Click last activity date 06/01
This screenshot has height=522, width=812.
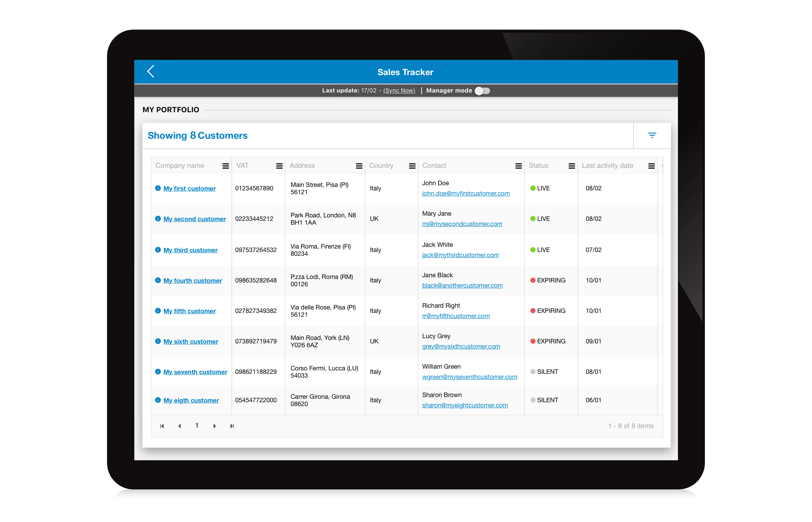pyautogui.click(x=593, y=400)
